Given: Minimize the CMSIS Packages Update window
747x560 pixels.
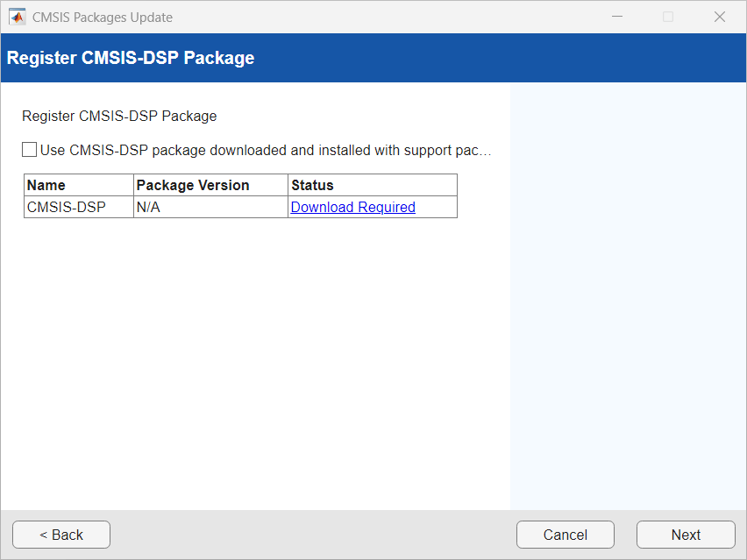Looking at the screenshot, I should 617,17.
